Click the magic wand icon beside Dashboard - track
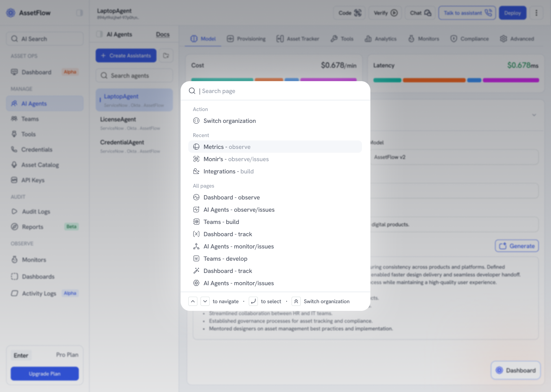The image size is (551, 392). (196, 271)
